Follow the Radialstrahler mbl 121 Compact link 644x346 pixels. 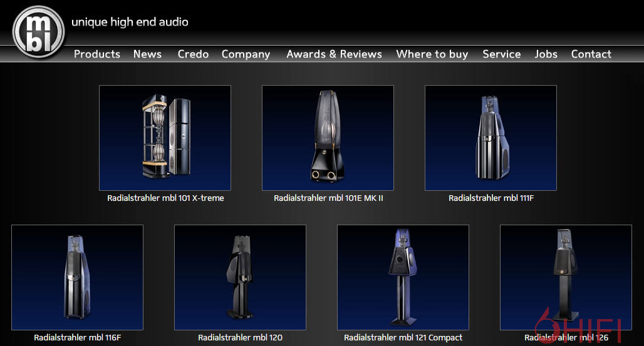(403, 338)
